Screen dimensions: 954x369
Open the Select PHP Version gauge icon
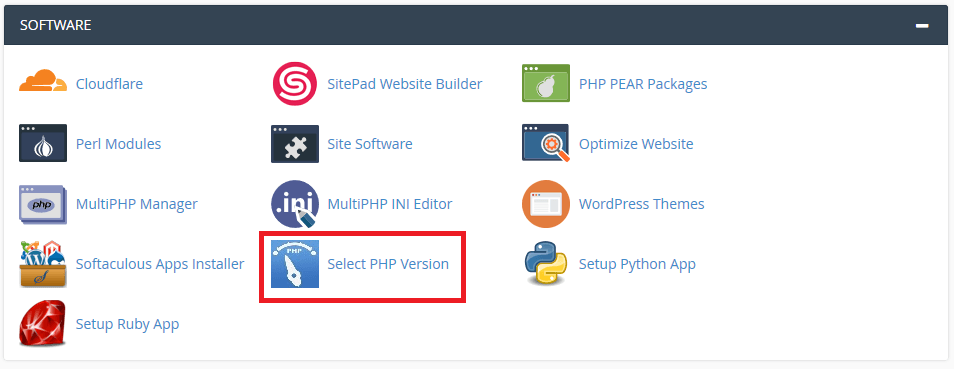[x=294, y=264]
